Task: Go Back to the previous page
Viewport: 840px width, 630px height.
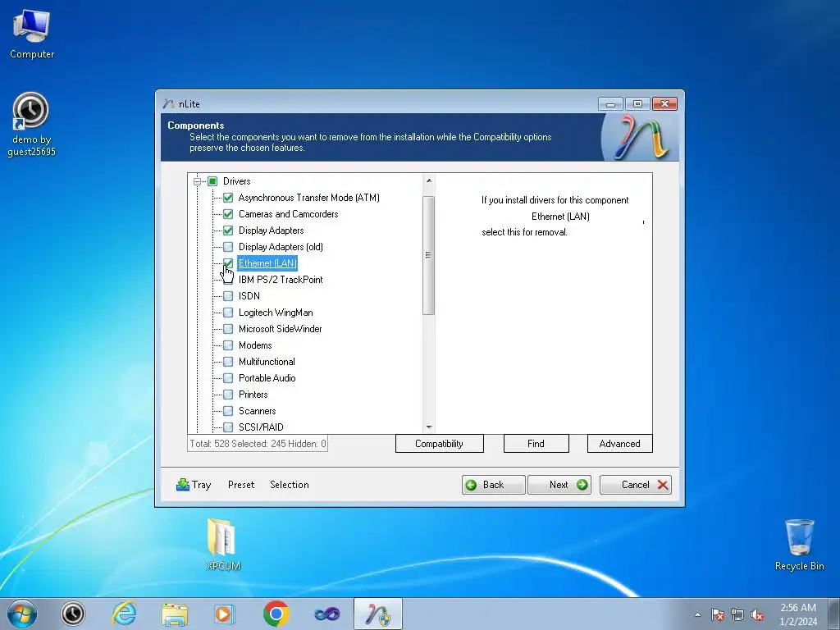Action: (x=493, y=485)
